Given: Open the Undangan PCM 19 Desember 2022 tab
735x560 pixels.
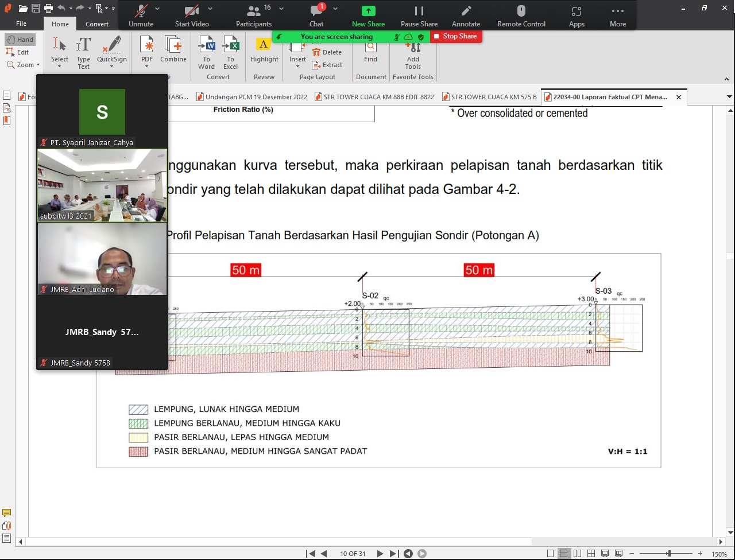Looking at the screenshot, I should tap(252, 97).
